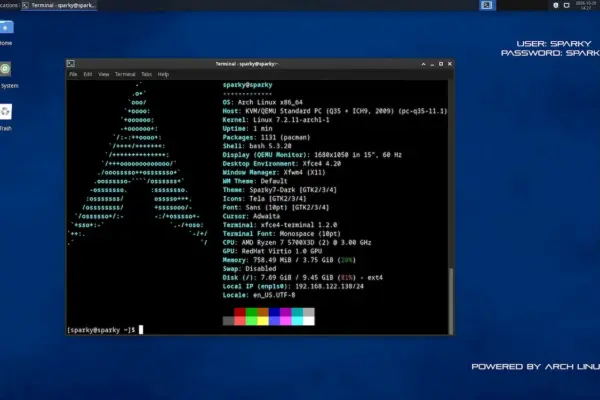Click the shield icon in the system tray
Viewport: 600px width, 400px height.
tap(556, 5)
